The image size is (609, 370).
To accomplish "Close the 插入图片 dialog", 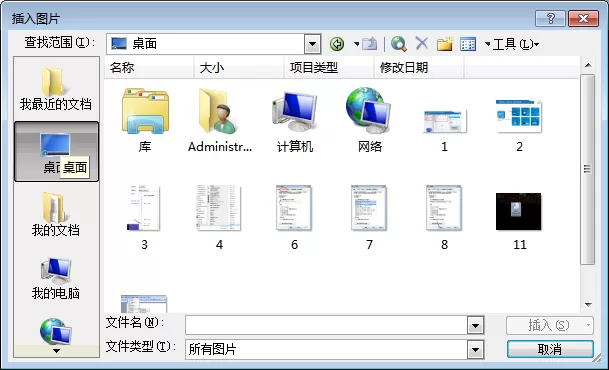I will pyautogui.click(x=583, y=18).
